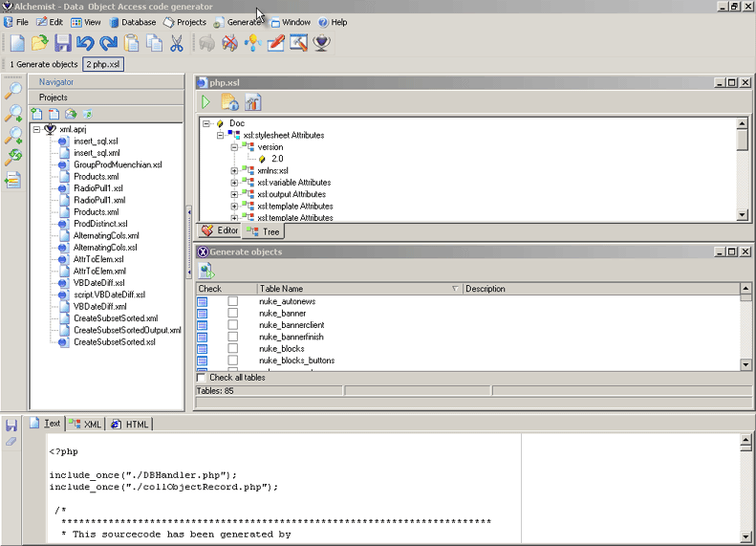Viewport: 756px width, 546px height.
Task: Select CreateSubsetSortedOutput.xml in project tree
Action: click(x=127, y=331)
